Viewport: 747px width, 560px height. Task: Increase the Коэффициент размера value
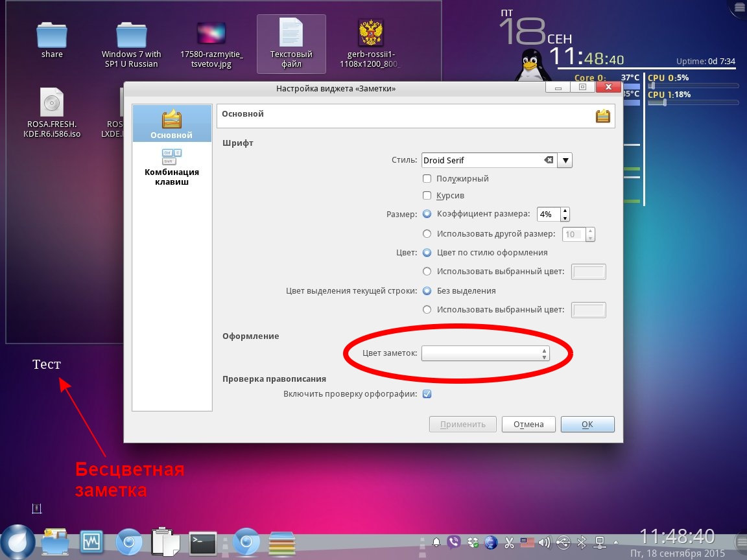pos(565,211)
